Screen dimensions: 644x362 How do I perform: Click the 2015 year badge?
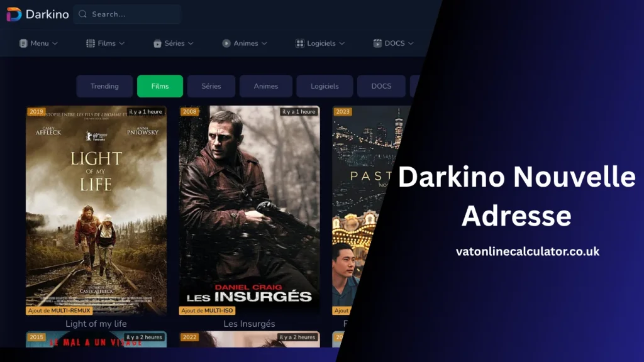[x=36, y=337]
